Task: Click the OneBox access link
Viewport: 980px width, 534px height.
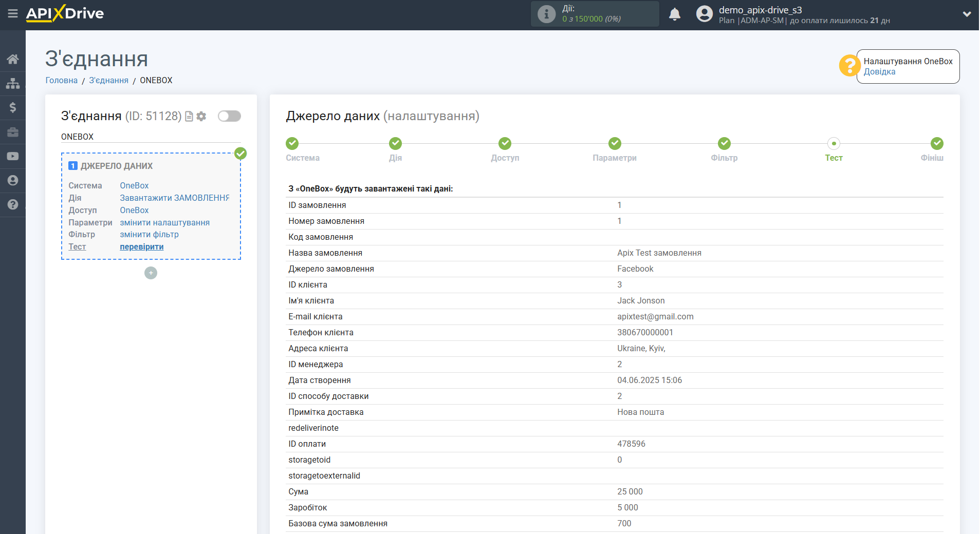Action: pos(134,210)
